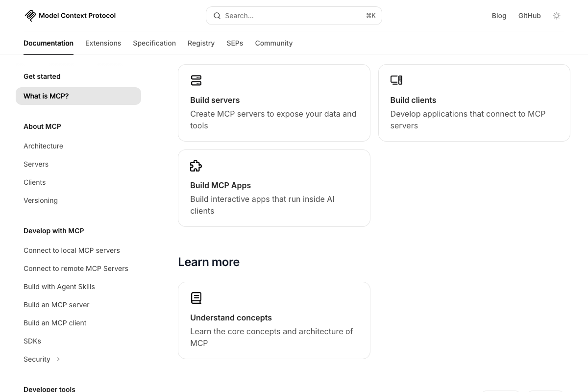The image size is (588, 392).
Task: Open Connect to remote MCP Servers
Action: [x=76, y=269]
